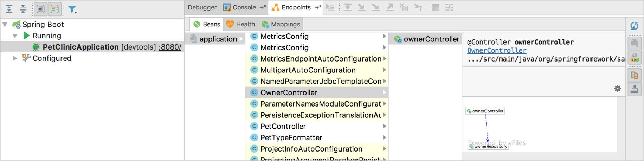This screenshot has width=644, height=161.
Task: Toggle the colored group-by-status toolbar button
Action: pyautogui.click(x=54, y=9)
